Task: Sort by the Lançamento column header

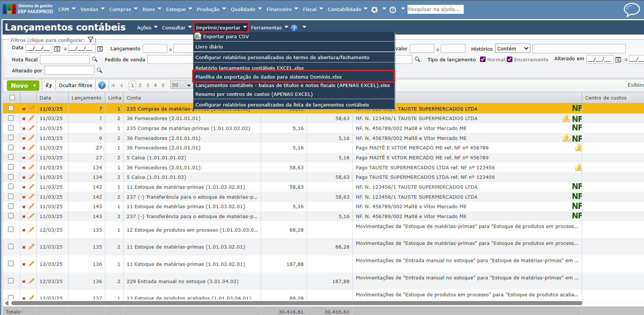Action: point(87,98)
